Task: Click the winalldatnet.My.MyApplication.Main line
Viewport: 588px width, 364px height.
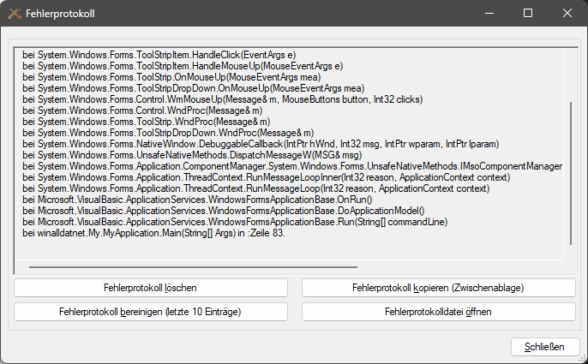Action: (154, 233)
